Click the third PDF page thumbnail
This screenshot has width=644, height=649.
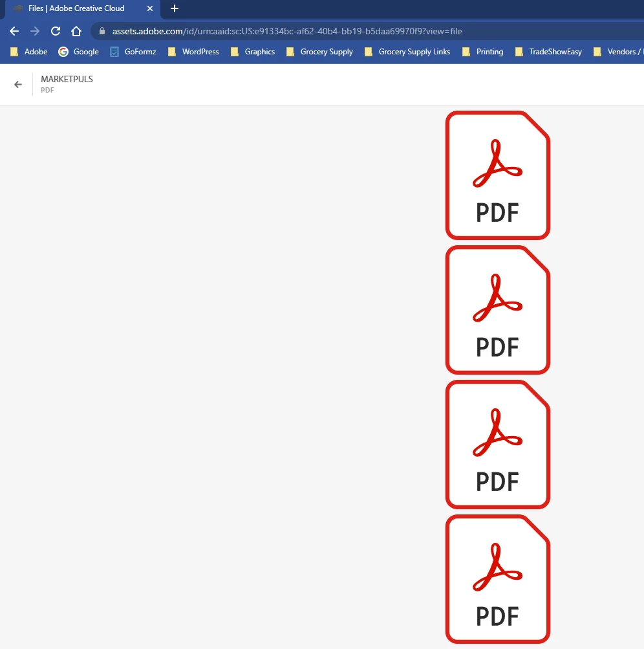(498, 444)
